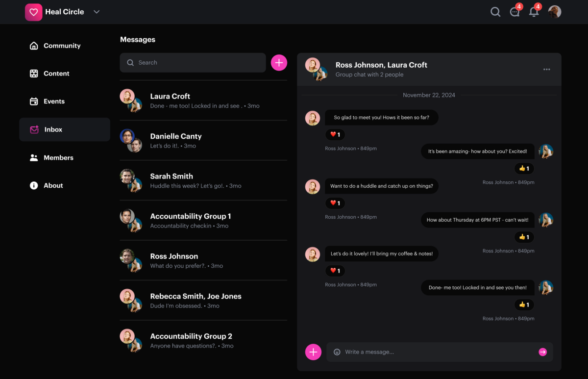Click the Heal Circle heart logo
The width and height of the screenshot is (588, 379).
pos(34,12)
